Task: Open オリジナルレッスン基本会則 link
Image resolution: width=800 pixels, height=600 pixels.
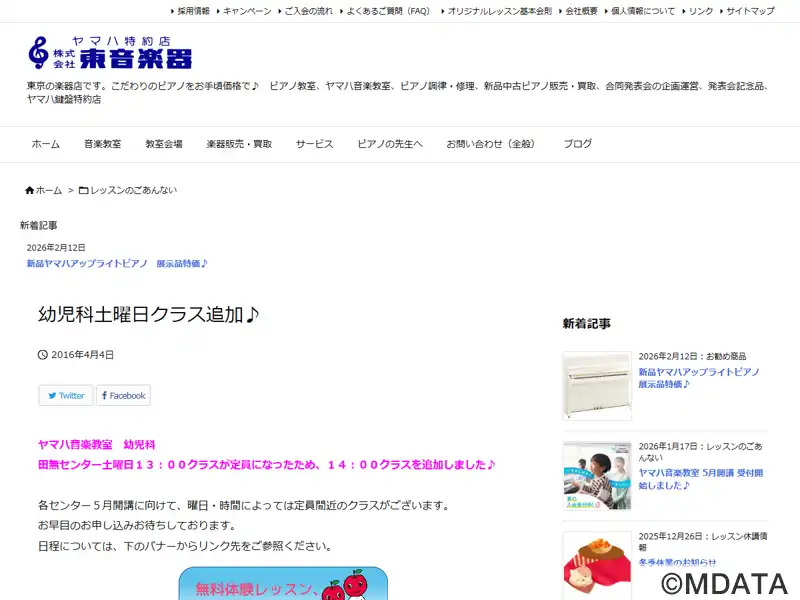Action: point(499,11)
